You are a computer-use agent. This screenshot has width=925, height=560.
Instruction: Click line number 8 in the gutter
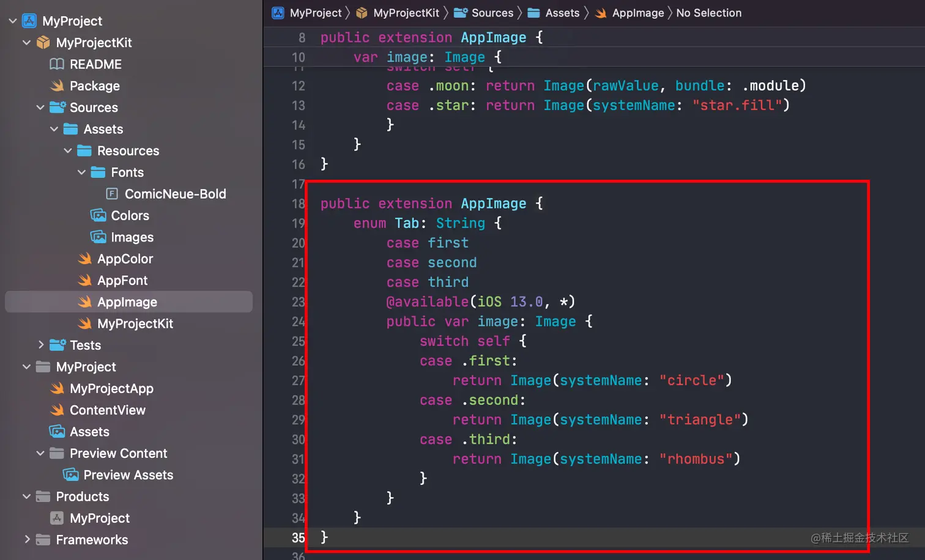302,37
